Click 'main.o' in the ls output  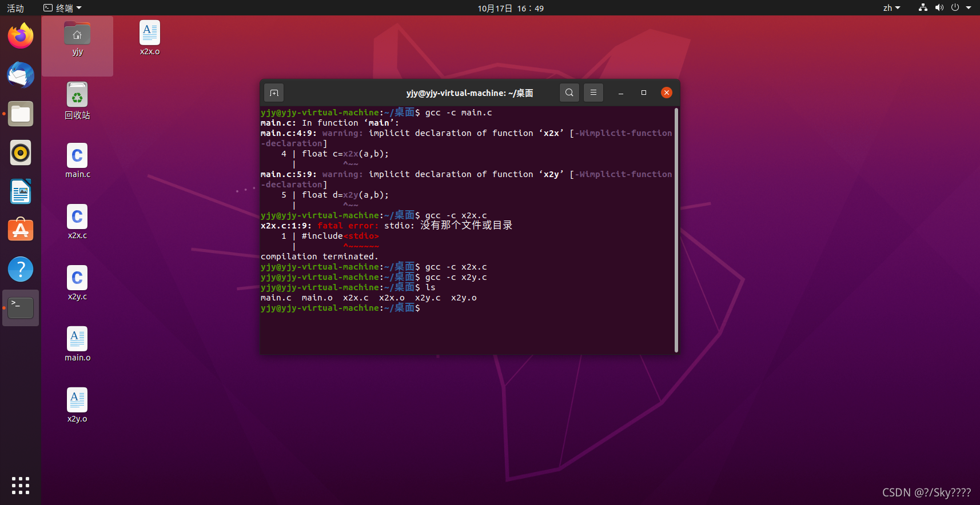tap(317, 298)
